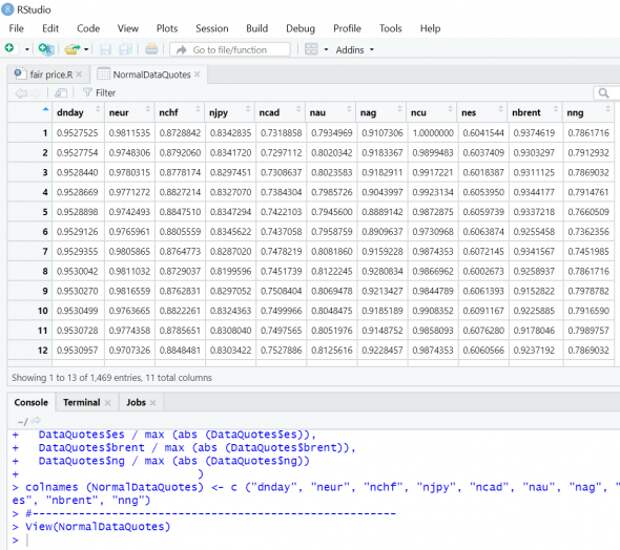The height and width of the screenshot is (550, 620).
Task: Open the Build menu
Action: point(257,28)
